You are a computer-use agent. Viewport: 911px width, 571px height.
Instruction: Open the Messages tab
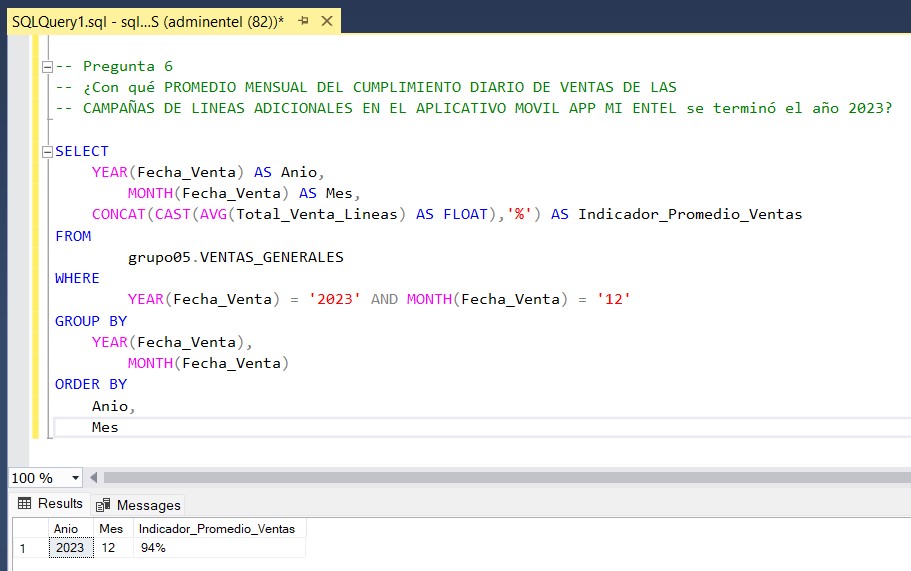point(139,505)
